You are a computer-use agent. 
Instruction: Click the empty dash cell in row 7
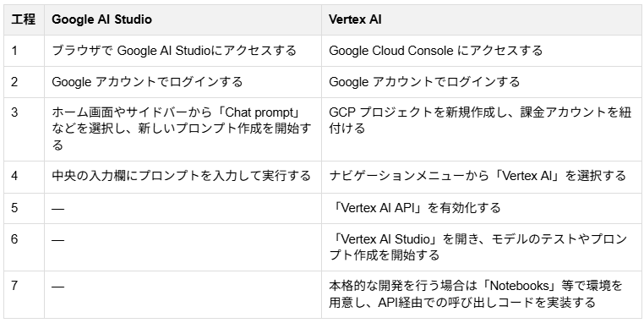(x=183, y=294)
